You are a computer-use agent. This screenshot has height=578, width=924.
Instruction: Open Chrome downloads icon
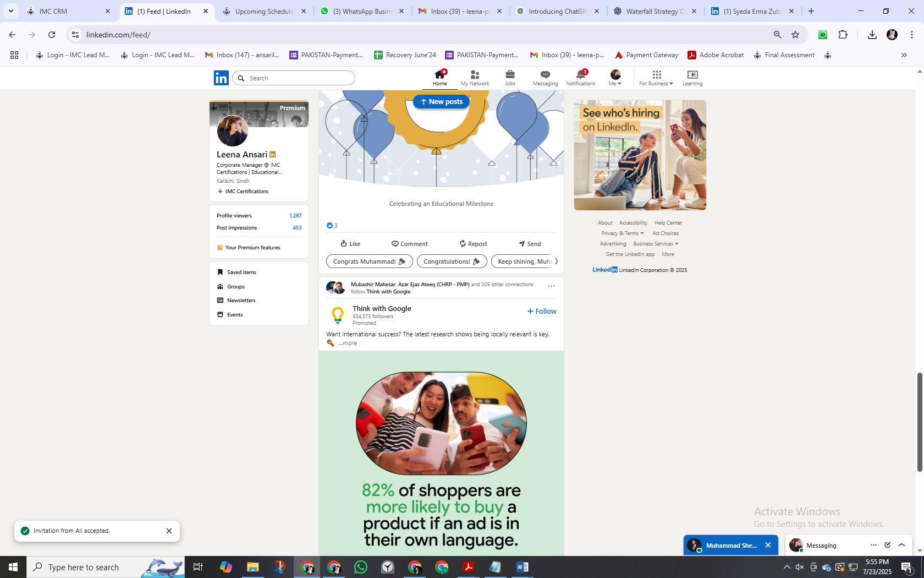[x=872, y=35]
